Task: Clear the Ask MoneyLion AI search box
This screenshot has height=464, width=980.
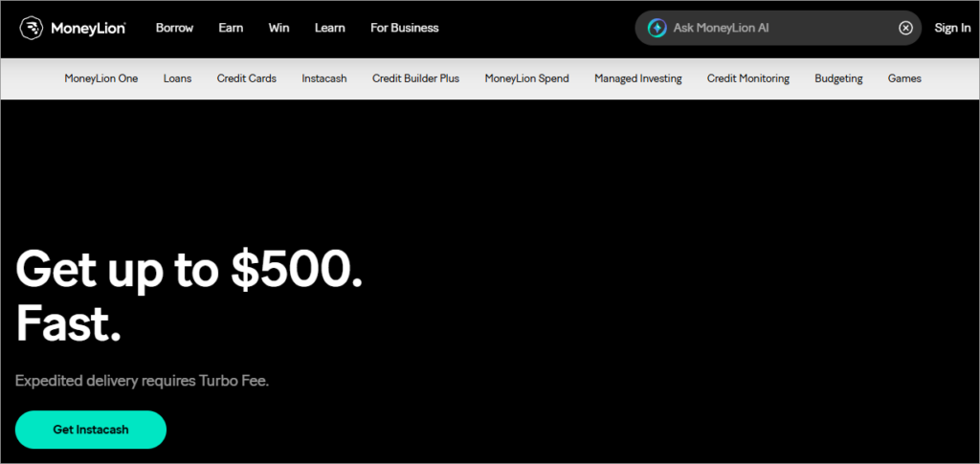Action: click(905, 28)
